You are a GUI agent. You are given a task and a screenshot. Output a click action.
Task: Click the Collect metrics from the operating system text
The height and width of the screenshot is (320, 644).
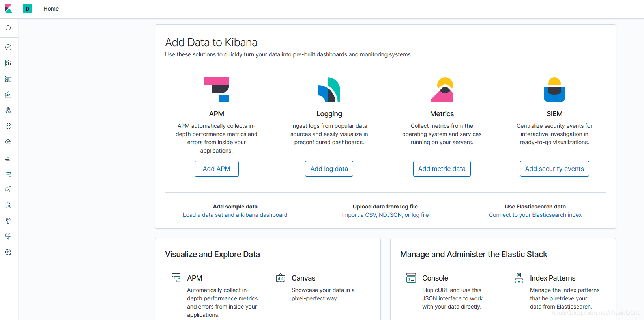tap(442, 134)
